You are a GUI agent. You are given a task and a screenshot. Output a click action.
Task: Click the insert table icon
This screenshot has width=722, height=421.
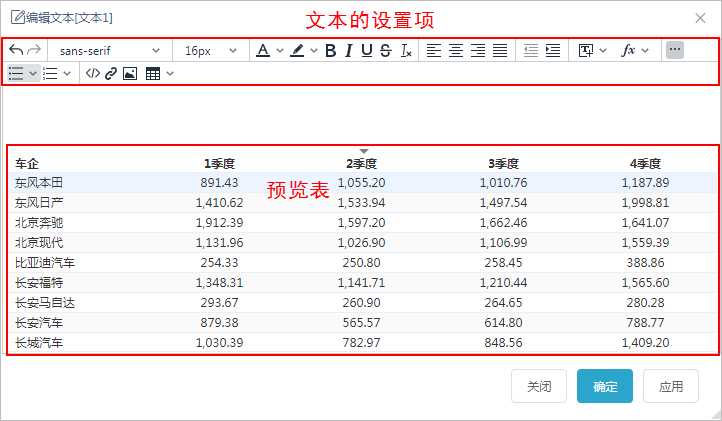153,74
